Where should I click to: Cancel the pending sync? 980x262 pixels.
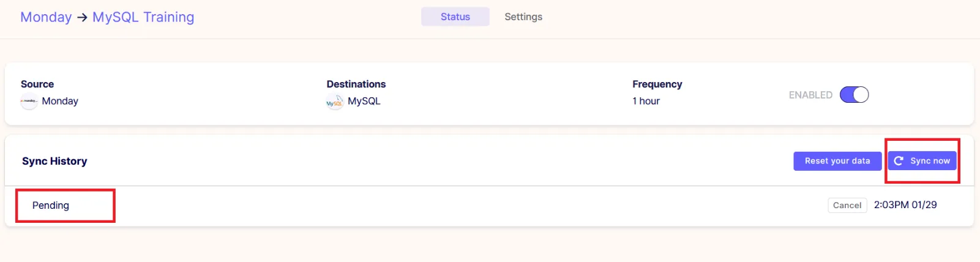[x=847, y=205]
